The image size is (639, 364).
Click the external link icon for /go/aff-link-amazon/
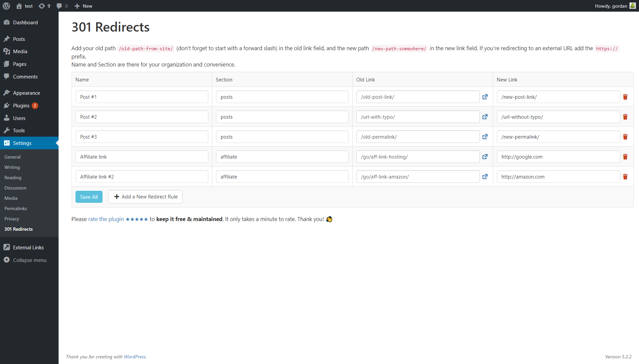point(485,176)
